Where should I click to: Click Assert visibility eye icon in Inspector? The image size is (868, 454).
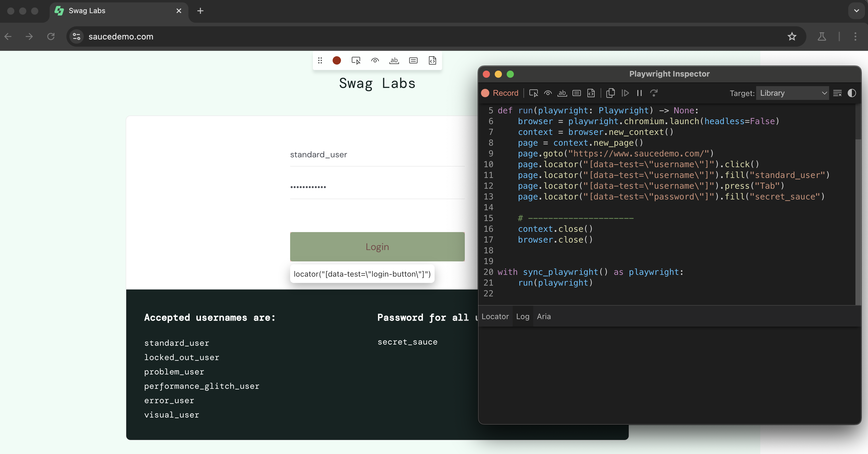coord(548,93)
